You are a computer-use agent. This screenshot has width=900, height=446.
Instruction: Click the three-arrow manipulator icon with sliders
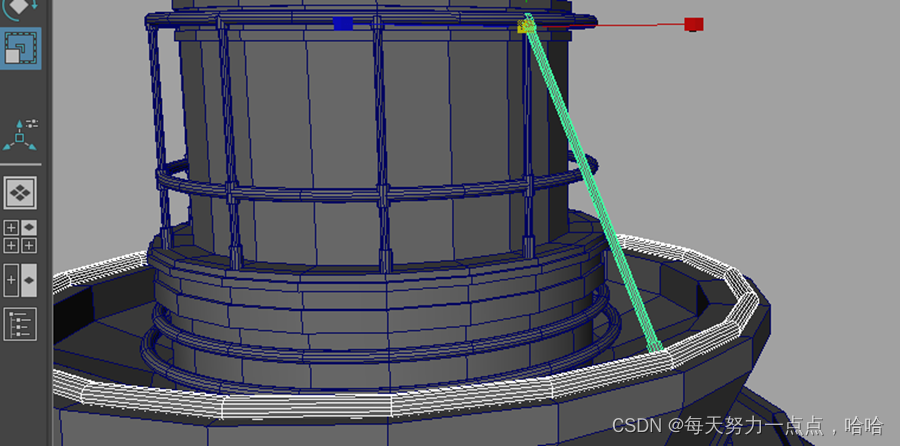point(20,135)
